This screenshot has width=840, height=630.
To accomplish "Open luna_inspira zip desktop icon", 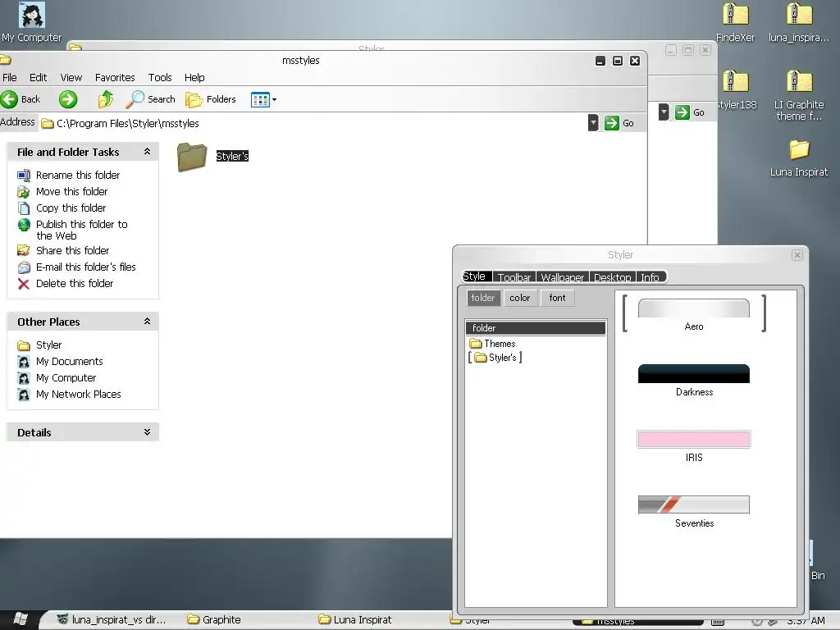I will [799, 22].
